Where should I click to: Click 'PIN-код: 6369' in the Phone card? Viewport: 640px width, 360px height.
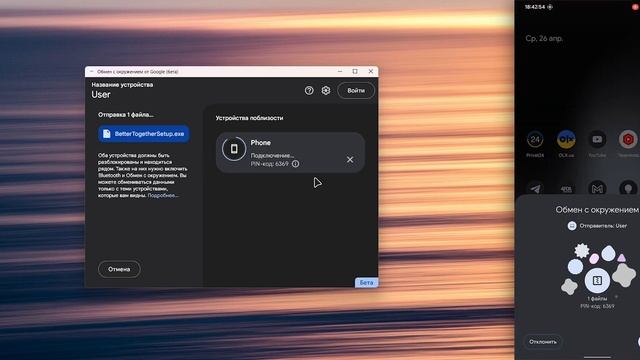click(x=269, y=164)
